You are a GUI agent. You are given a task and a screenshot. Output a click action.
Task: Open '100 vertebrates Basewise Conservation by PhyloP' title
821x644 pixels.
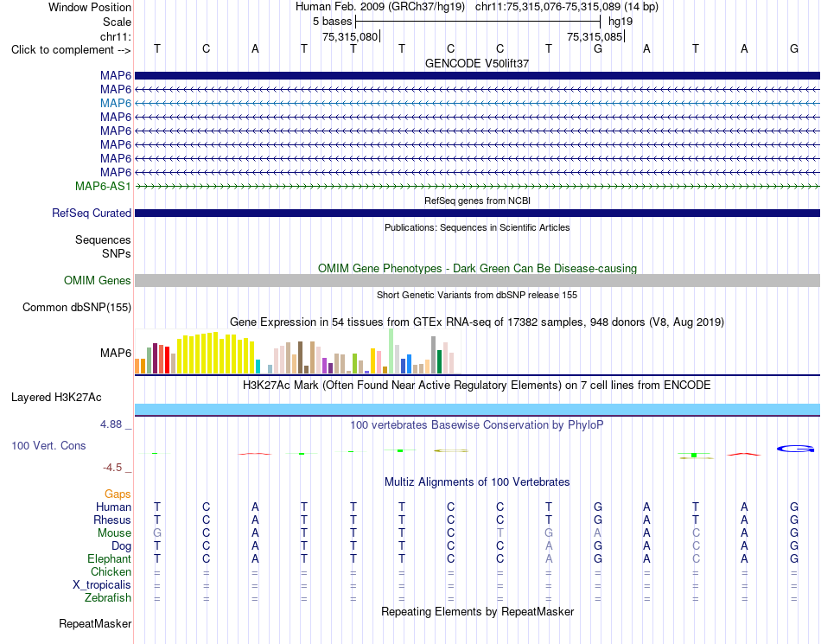coord(477,424)
